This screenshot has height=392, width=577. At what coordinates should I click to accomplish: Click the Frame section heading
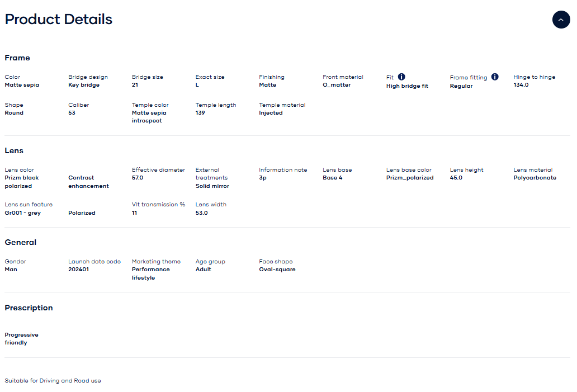(x=17, y=58)
